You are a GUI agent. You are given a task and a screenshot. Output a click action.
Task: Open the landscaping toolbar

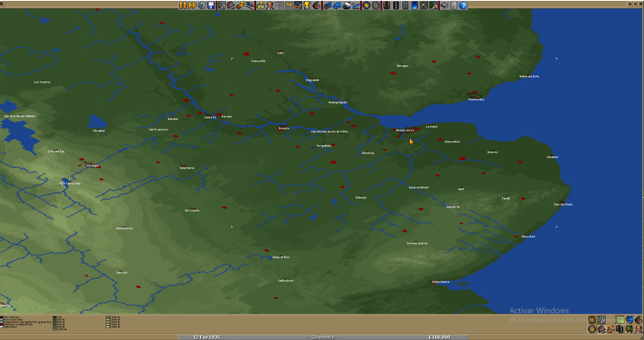(433, 5)
